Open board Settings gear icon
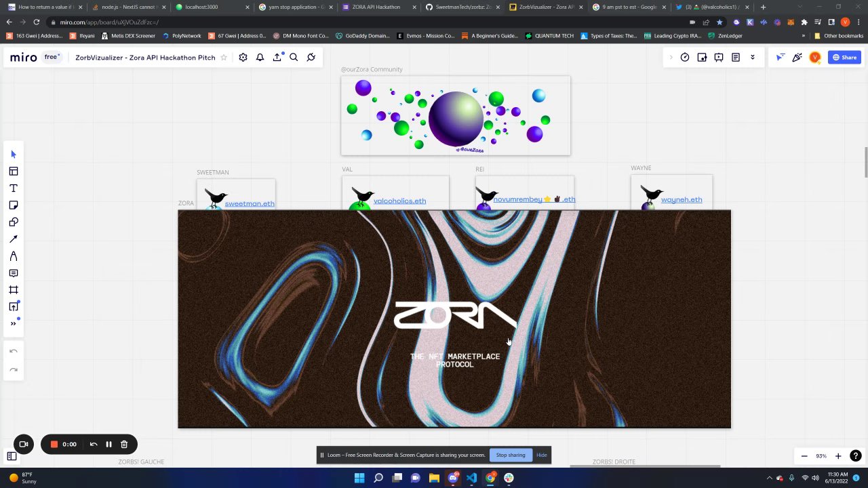 (x=243, y=58)
